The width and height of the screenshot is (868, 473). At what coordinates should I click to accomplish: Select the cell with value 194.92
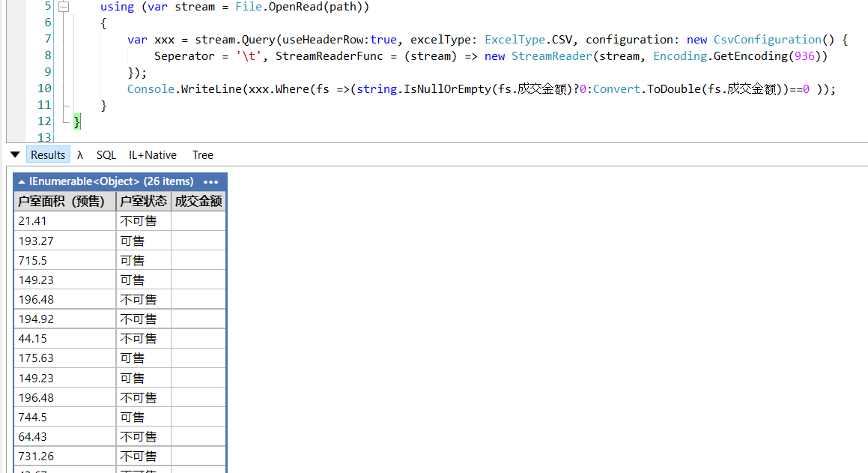[x=64, y=319]
